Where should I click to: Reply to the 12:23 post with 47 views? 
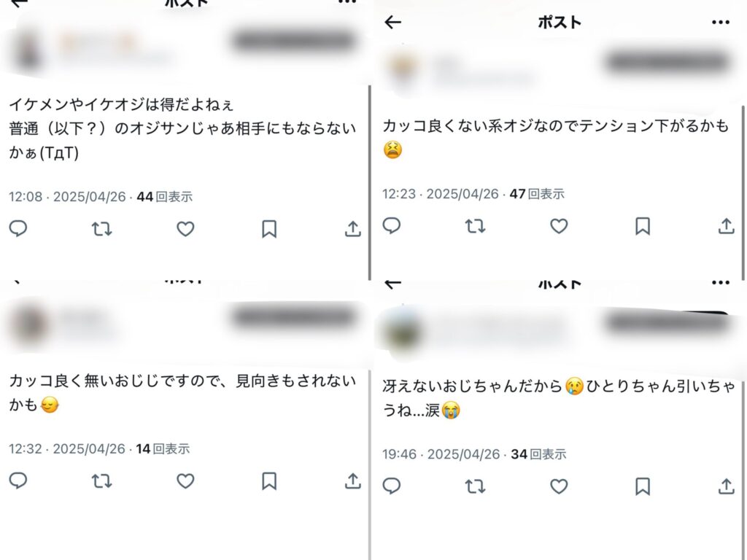[x=392, y=226]
